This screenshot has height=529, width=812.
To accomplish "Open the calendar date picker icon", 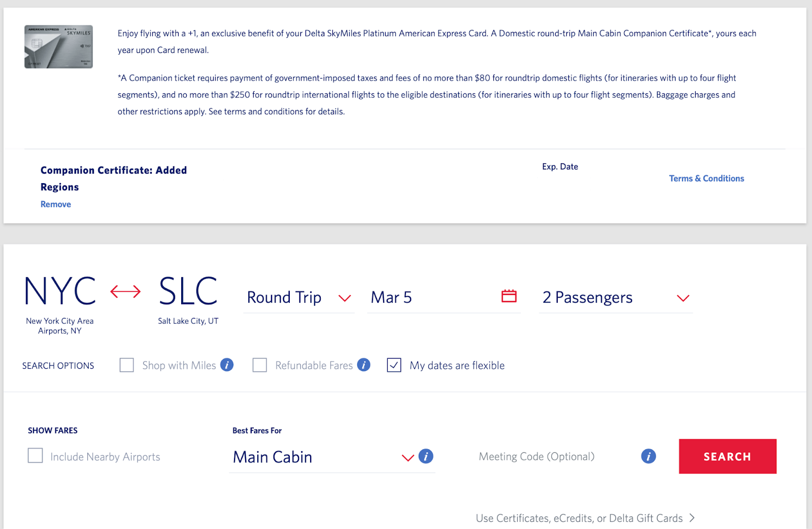I will pyautogui.click(x=509, y=296).
